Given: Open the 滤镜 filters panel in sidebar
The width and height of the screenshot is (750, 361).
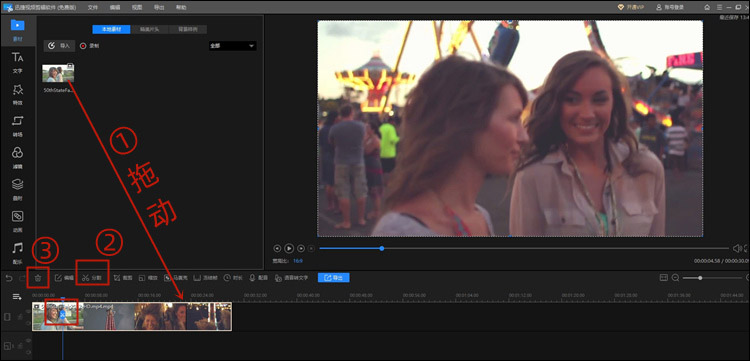Looking at the screenshot, I should point(18,158).
